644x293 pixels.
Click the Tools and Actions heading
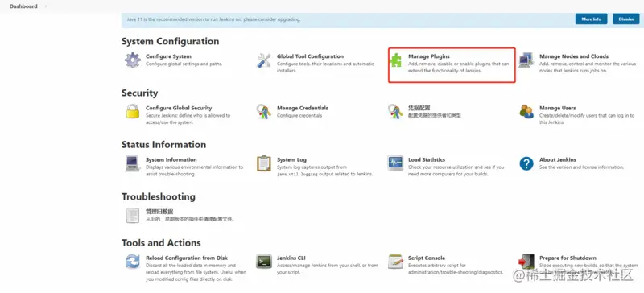point(161,243)
